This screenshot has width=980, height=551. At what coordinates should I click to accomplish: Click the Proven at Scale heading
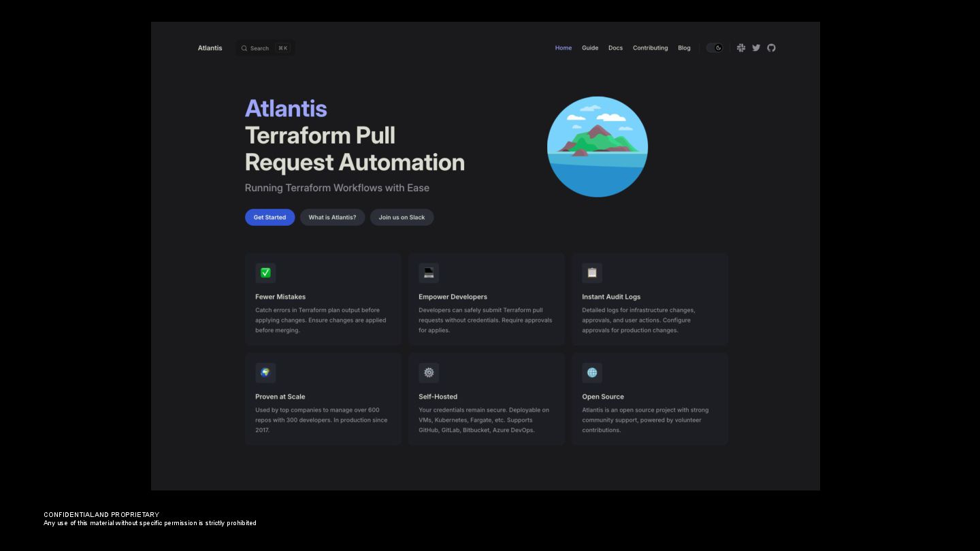click(x=280, y=397)
